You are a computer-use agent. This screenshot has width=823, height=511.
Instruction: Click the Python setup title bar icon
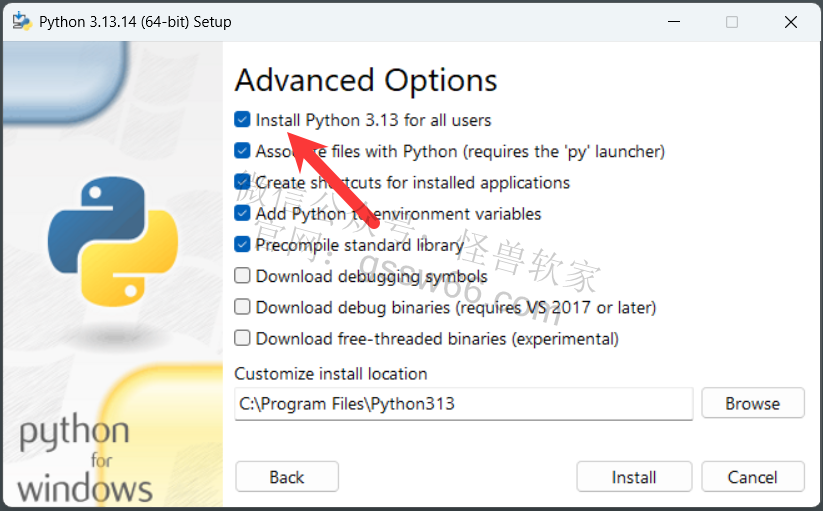click(x=22, y=22)
